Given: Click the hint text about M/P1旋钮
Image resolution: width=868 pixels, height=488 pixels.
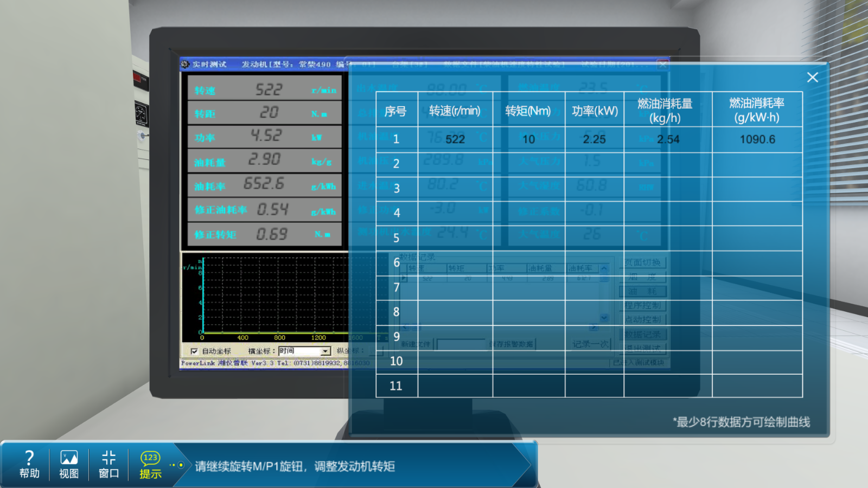Looking at the screenshot, I should click(295, 466).
